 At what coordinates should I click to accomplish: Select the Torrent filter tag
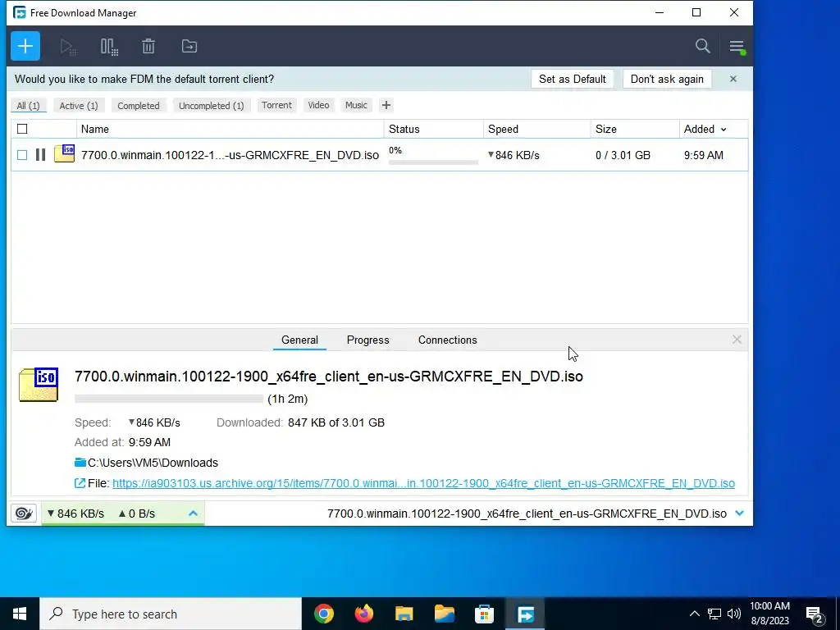click(276, 105)
